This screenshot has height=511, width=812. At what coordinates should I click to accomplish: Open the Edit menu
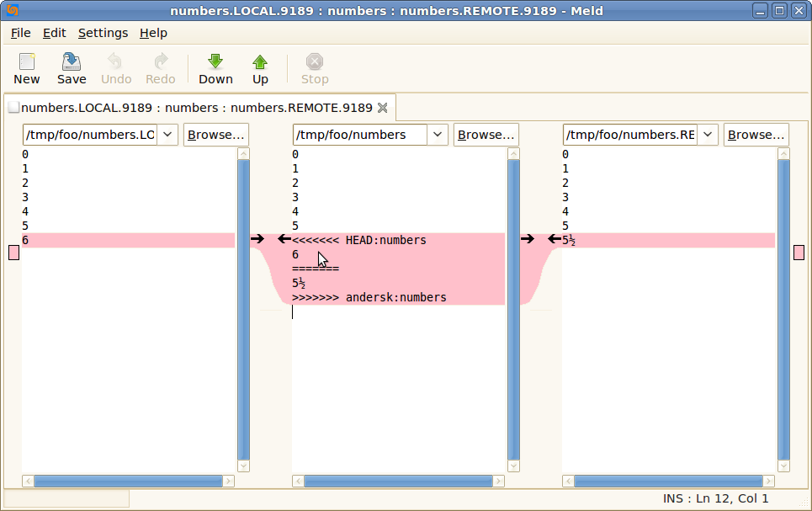[55, 33]
